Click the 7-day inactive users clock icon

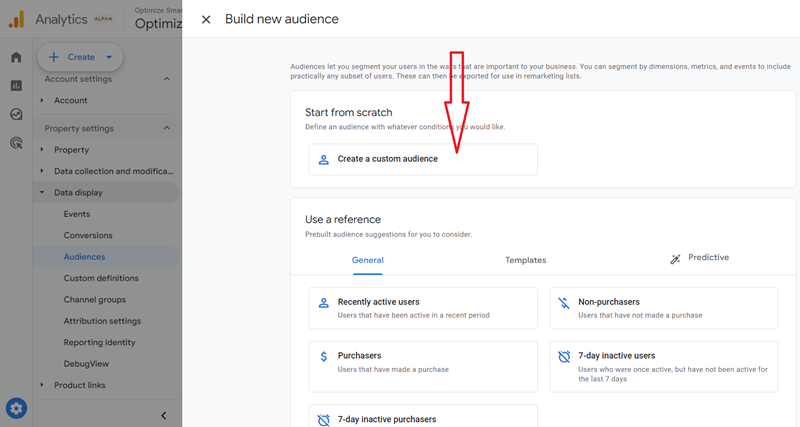[564, 356]
